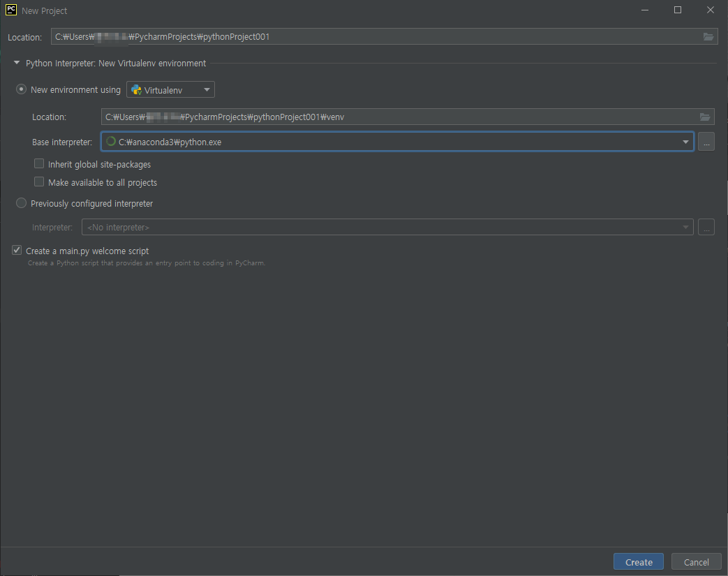The image size is (728, 576).
Task: Open the No interpreter dropdown
Action: (387, 227)
